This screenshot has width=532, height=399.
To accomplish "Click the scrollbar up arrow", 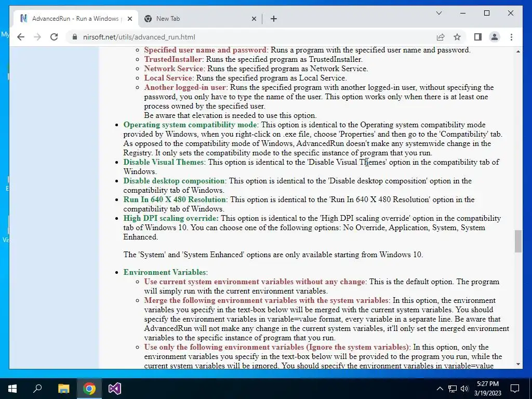I will click(x=518, y=51).
